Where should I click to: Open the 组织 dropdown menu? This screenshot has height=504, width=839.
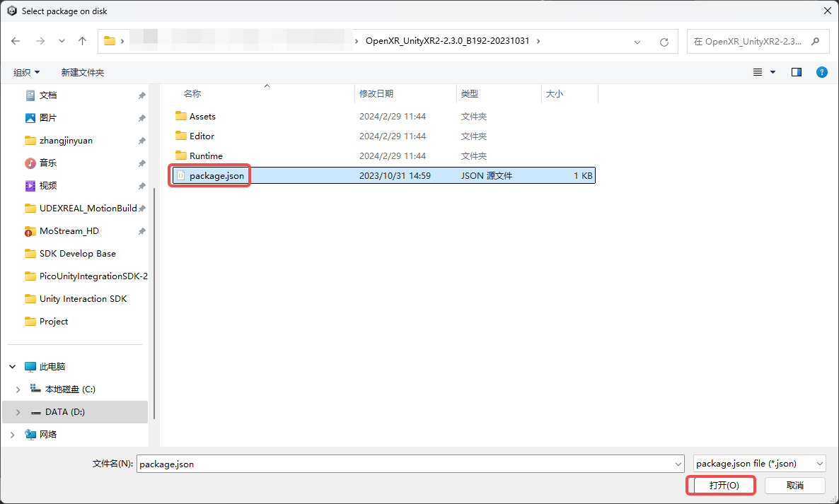tap(27, 72)
